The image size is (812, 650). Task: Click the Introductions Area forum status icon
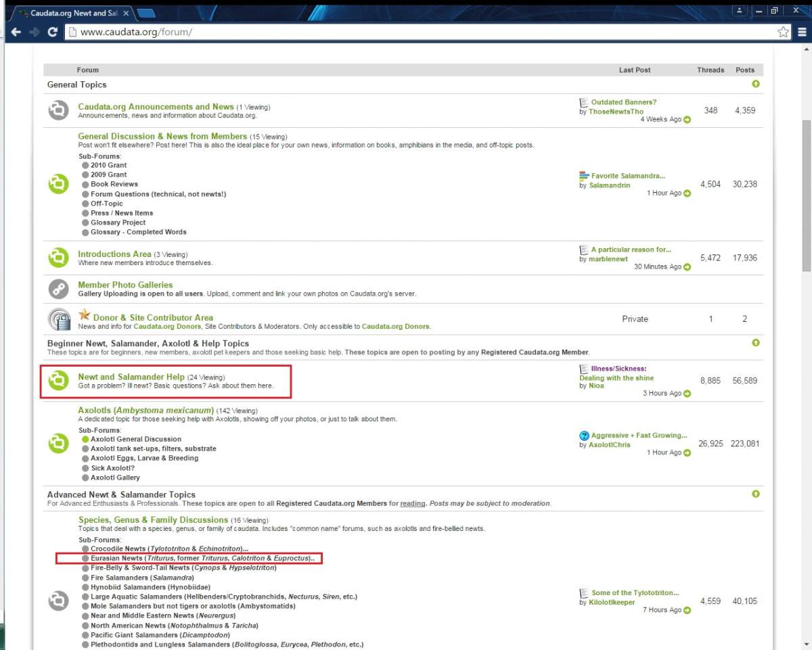[x=59, y=258]
